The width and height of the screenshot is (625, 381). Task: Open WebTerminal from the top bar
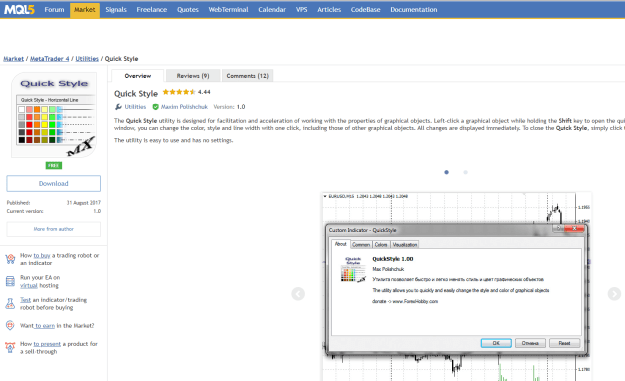click(228, 10)
